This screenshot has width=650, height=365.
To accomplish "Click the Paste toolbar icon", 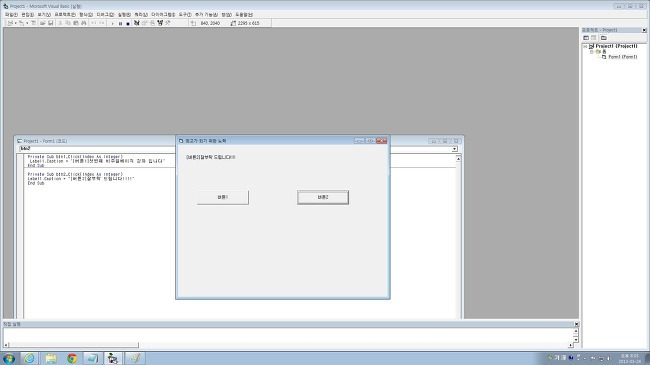I will (x=76, y=23).
